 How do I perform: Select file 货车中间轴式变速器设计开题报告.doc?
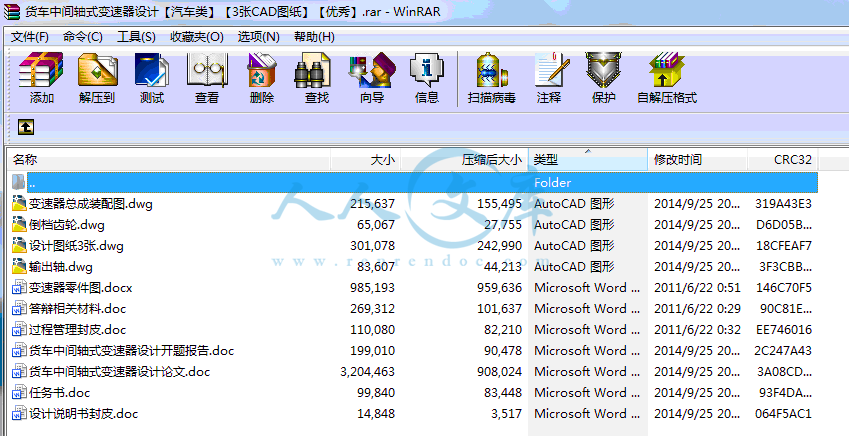(132, 350)
